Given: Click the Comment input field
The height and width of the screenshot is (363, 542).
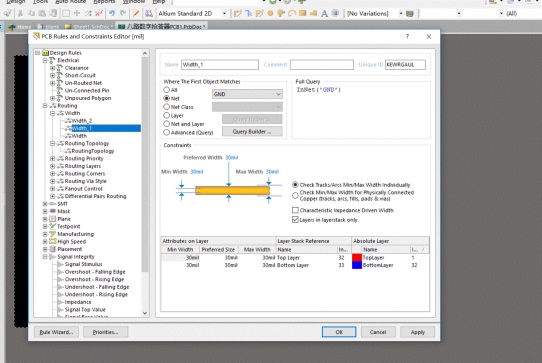Looking at the screenshot, I should coord(322,65).
